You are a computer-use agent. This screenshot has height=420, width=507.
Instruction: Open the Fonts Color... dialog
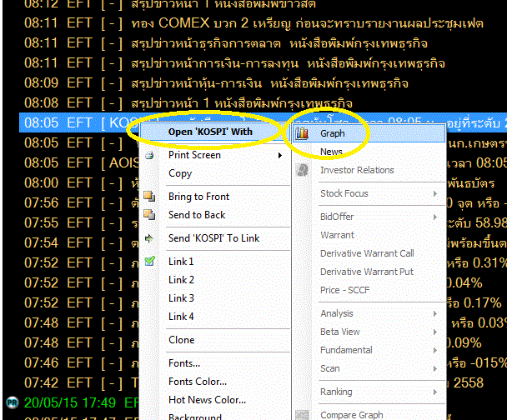(198, 382)
